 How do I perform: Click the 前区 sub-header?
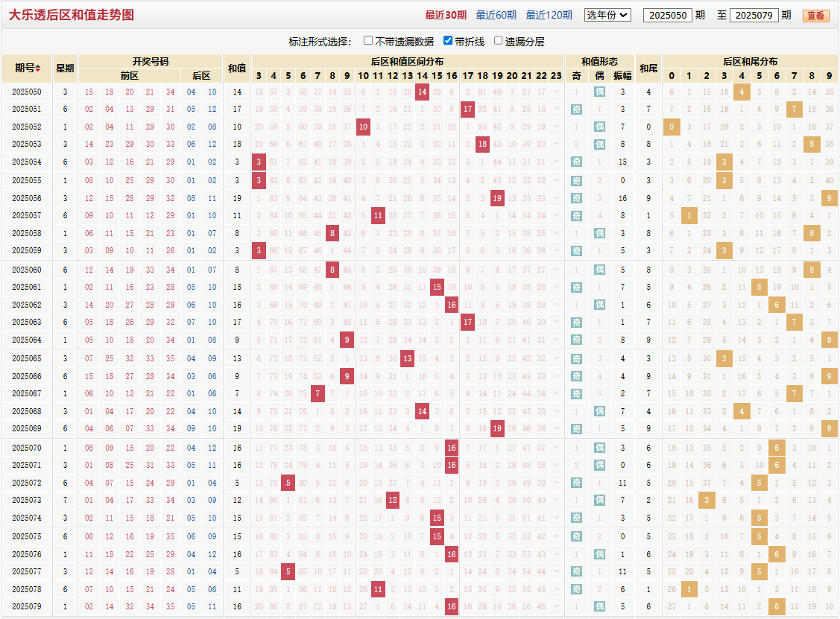130,75
